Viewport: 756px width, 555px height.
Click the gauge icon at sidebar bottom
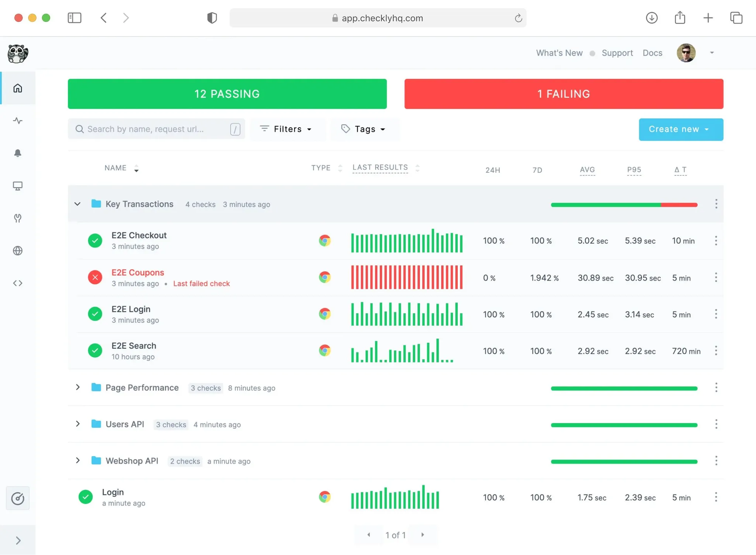(x=17, y=498)
